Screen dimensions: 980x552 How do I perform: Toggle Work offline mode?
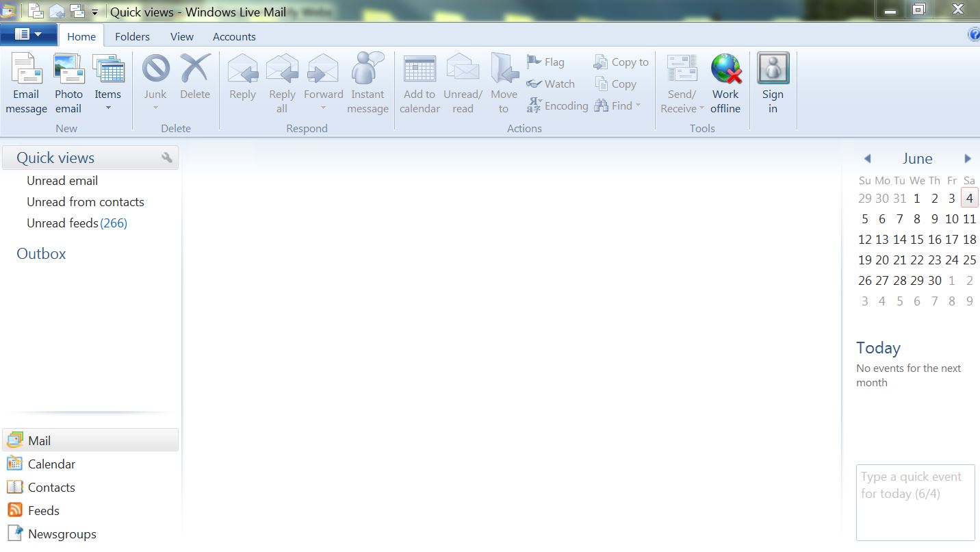[725, 83]
